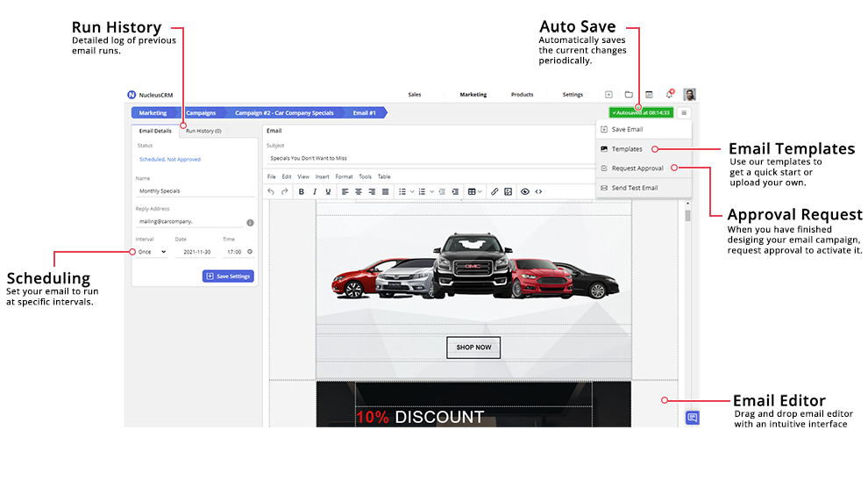Open the Insert menu in the editor
This screenshot has height=480, width=868.
coord(322,176)
